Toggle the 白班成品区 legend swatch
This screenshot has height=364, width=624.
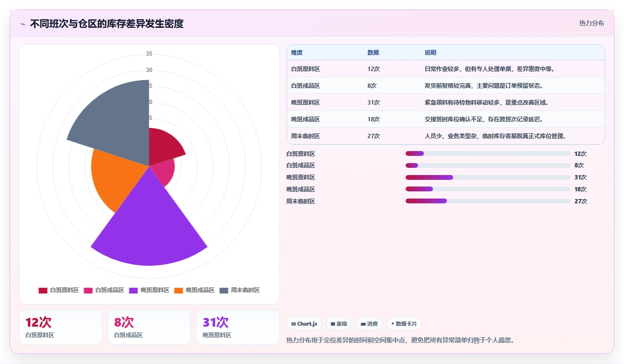[x=88, y=290]
